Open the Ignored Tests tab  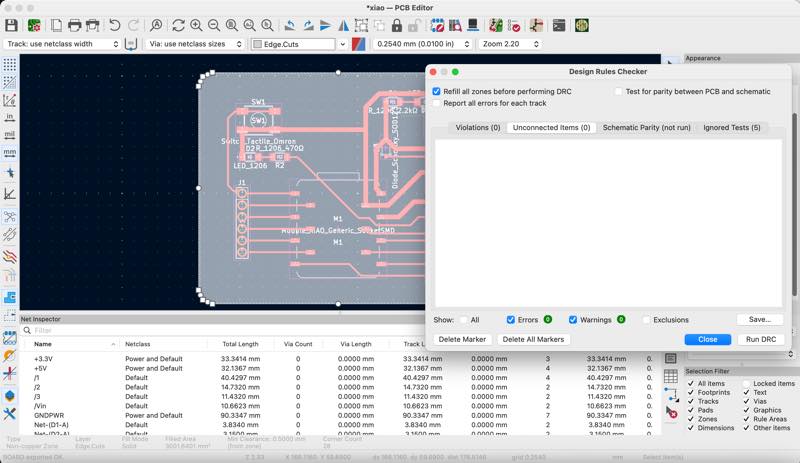point(732,128)
